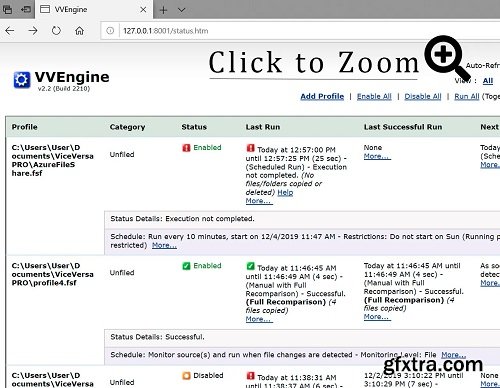This screenshot has height=388, width=500.
Task: Click the Run All link
Action: click(x=467, y=96)
